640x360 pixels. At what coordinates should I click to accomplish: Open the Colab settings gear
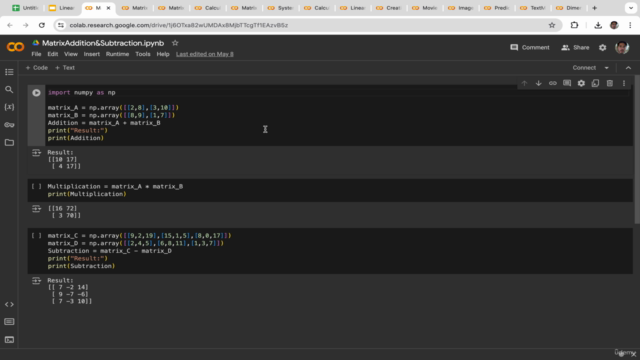point(602,47)
